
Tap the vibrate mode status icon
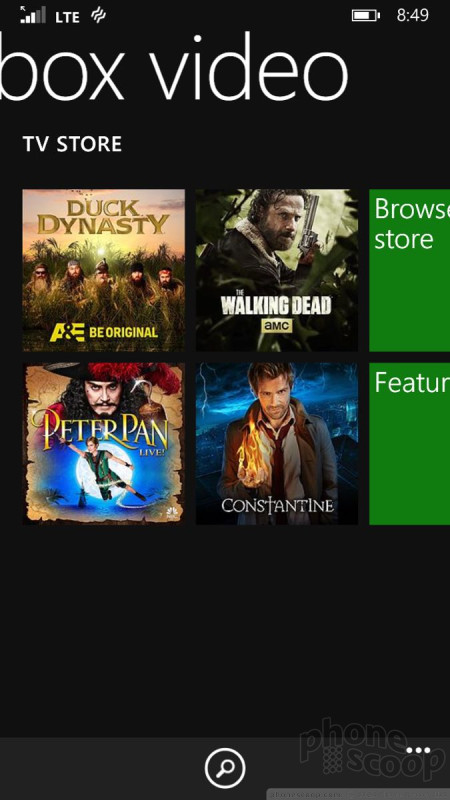[x=98, y=15]
